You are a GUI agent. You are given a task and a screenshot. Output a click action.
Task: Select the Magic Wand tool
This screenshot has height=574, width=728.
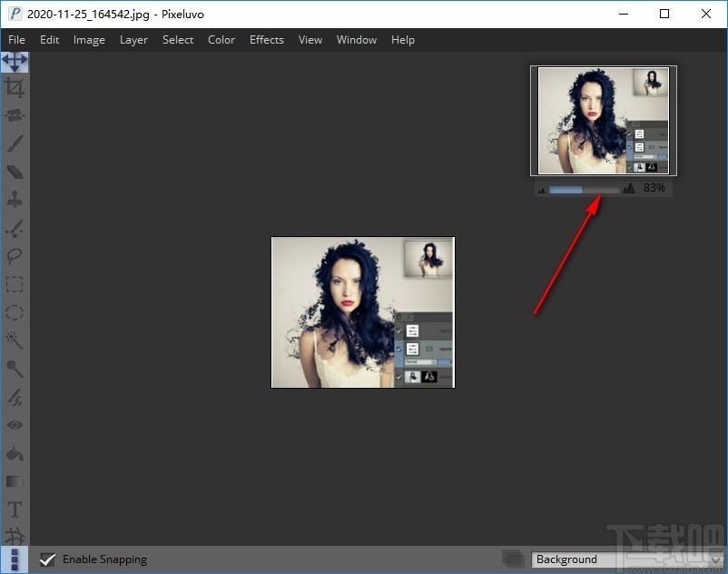pos(15,341)
